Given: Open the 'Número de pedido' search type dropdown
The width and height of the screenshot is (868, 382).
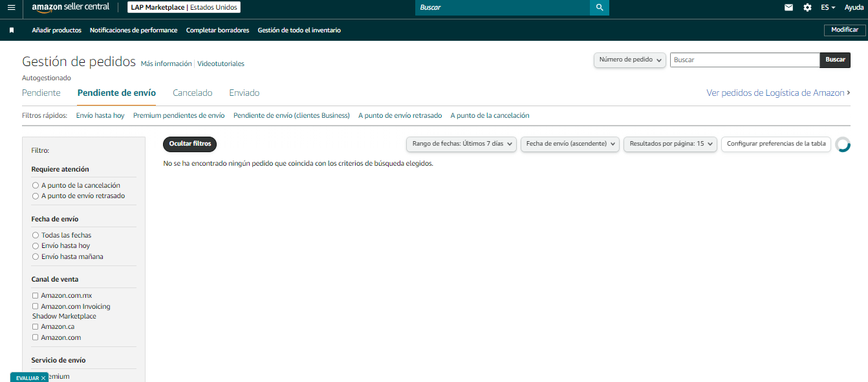Looking at the screenshot, I should 630,60.
